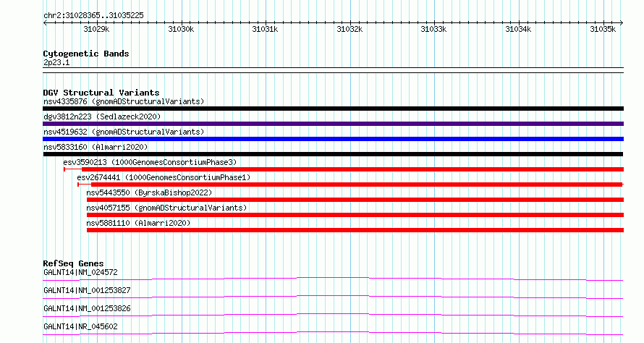Screen dimensions: 644x343
Task: Open variant label dgv3812n223 (Sedlazeck2020)
Action: point(102,117)
